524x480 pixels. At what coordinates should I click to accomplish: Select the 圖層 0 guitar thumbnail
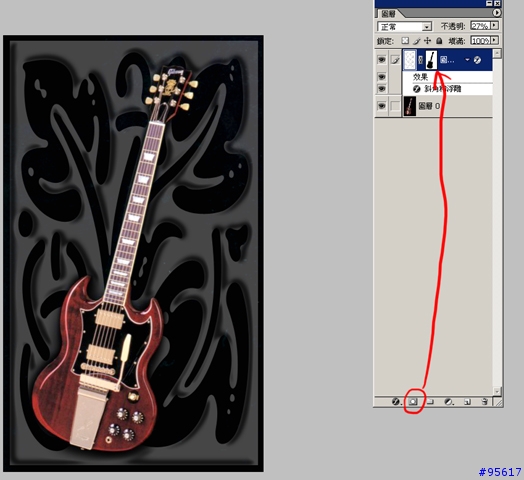tap(410, 106)
